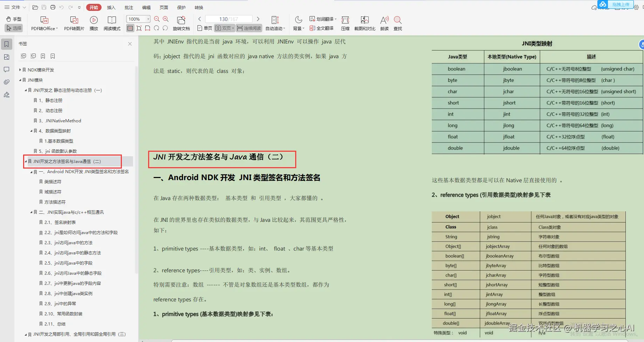
Task: Open 截图和对比 screenshot tool
Action: pos(365,23)
